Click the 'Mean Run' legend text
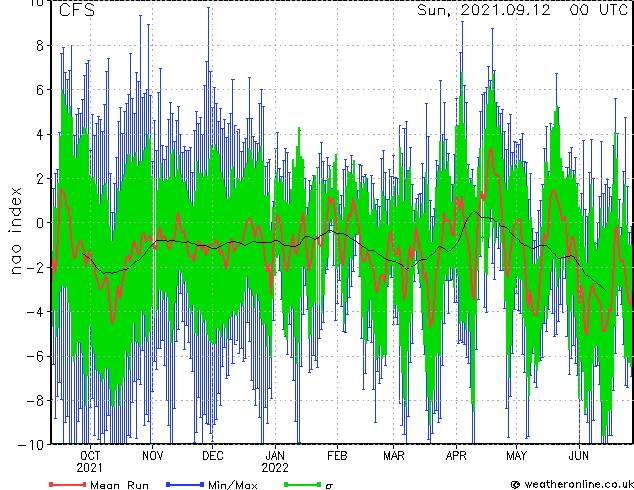Image resolution: width=634 pixels, height=490 pixels. pos(119,485)
